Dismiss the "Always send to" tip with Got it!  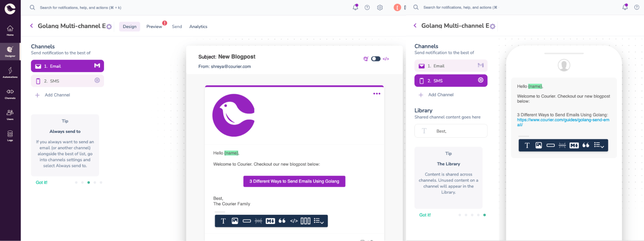tap(42, 182)
